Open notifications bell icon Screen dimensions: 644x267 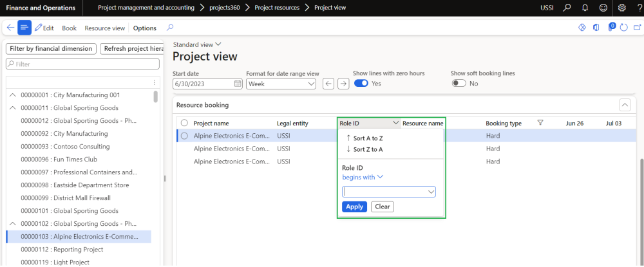pyautogui.click(x=585, y=8)
